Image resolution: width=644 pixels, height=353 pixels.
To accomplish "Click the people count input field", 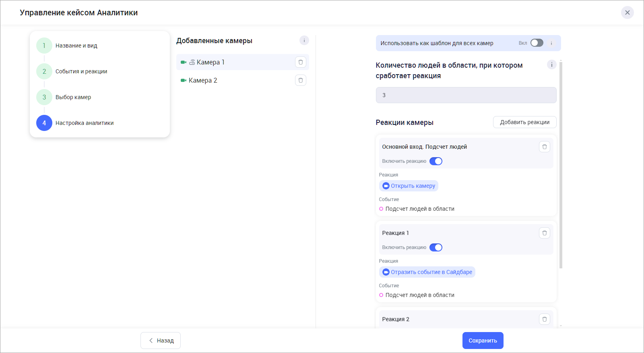I will [466, 95].
